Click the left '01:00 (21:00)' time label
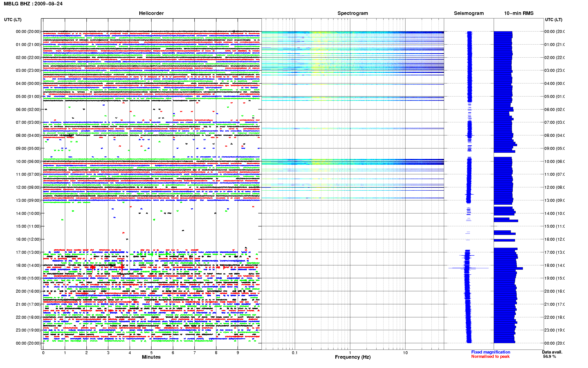Viewport: 588px width, 368px height. pyautogui.click(x=28, y=44)
